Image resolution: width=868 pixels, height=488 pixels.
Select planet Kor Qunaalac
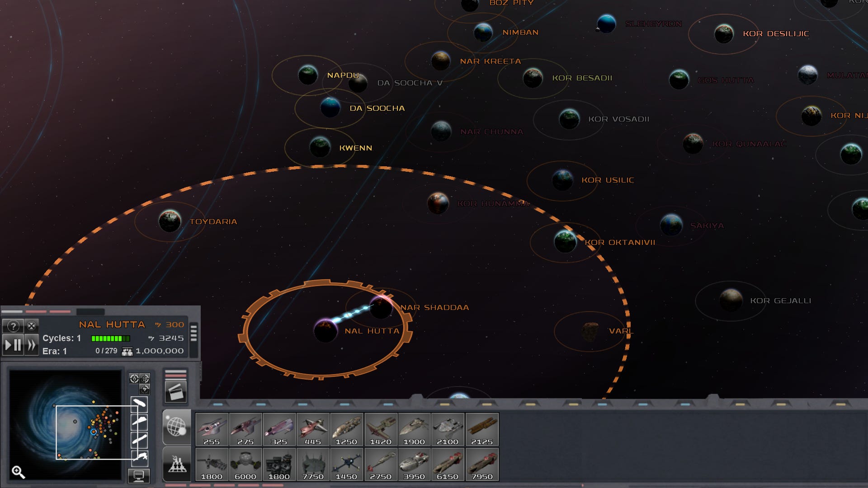click(x=693, y=144)
